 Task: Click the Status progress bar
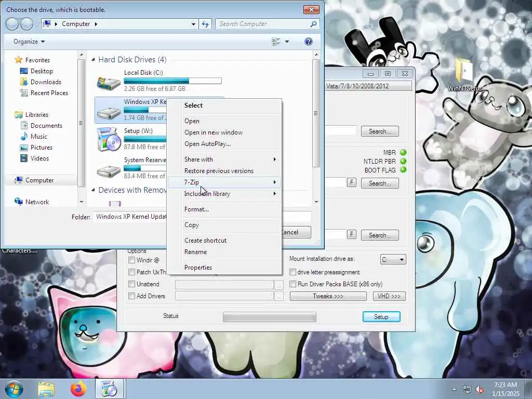tap(270, 317)
